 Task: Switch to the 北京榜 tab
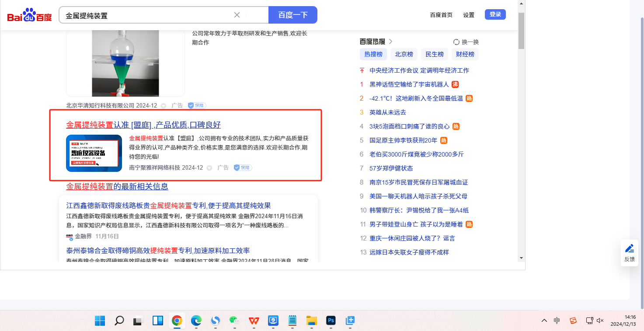pyautogui.click(x=404, y=54)
